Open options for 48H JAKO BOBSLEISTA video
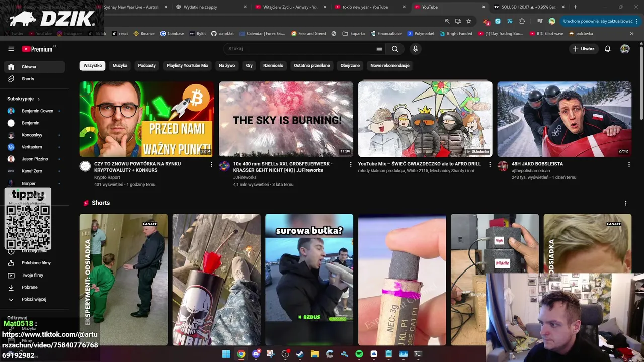 click(629, 164)
